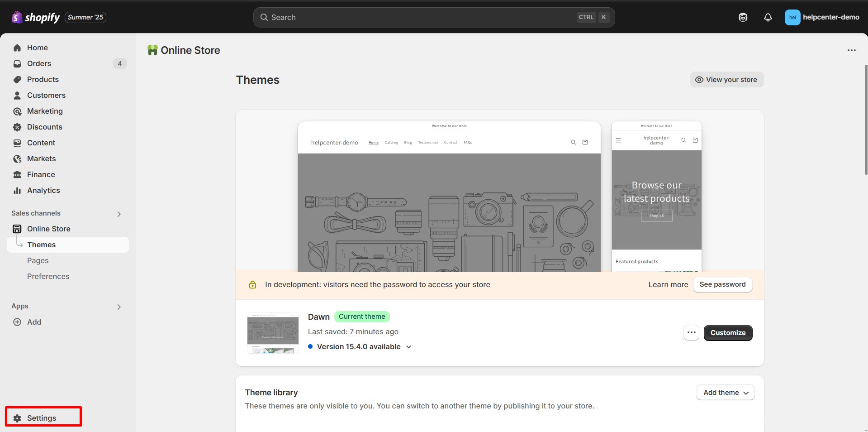Expand the Apps section chevron

(119, 307)
